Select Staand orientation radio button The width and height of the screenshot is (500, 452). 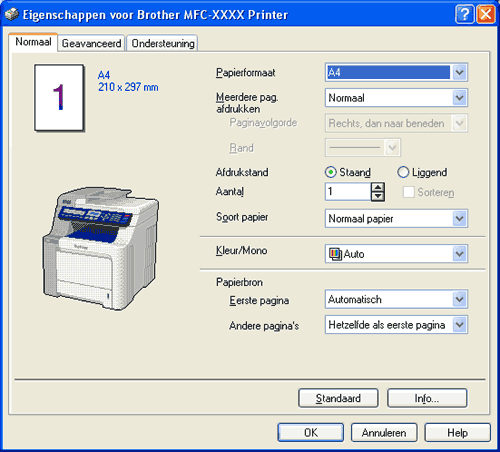coord(330,172)
